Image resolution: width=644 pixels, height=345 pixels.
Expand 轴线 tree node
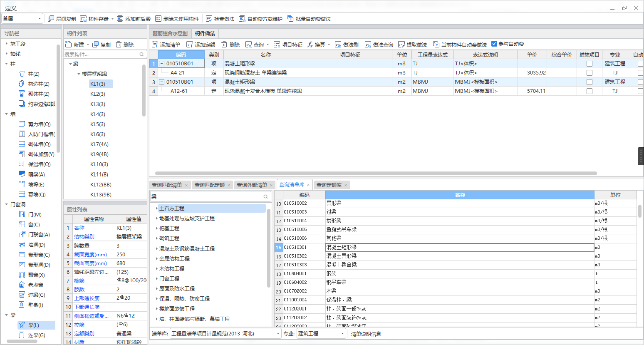coord(6,54)
